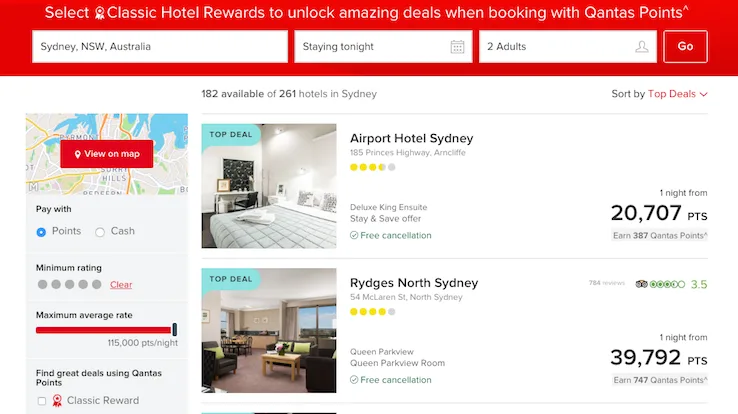
Task: Click the ribbon icon in banner headline
Action: 100,13
